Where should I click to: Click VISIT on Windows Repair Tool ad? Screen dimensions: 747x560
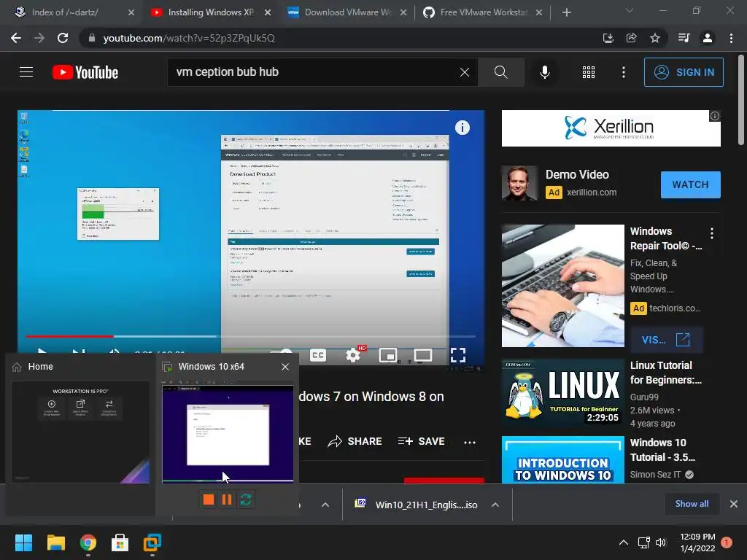point(666,340)
